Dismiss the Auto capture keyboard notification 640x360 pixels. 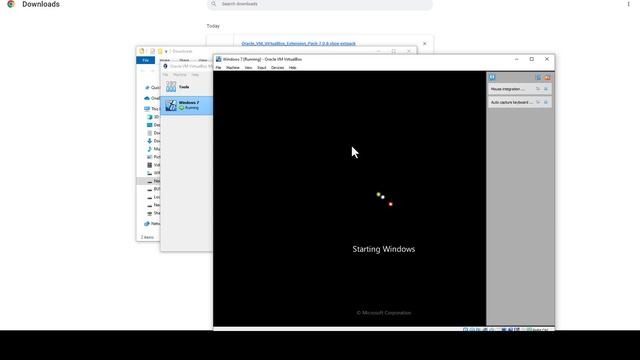[546, 102]
